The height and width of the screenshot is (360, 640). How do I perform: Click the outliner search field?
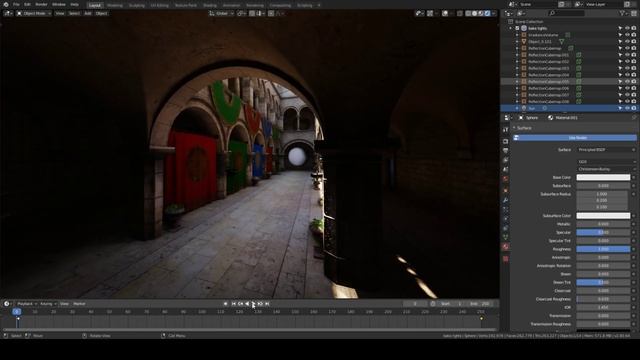(567, 13)
